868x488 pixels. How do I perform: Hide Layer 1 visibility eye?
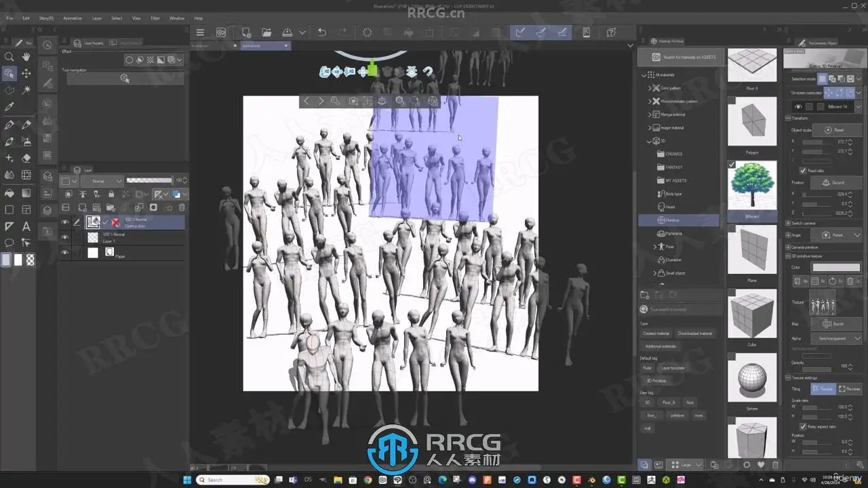[x=65, y=237]
